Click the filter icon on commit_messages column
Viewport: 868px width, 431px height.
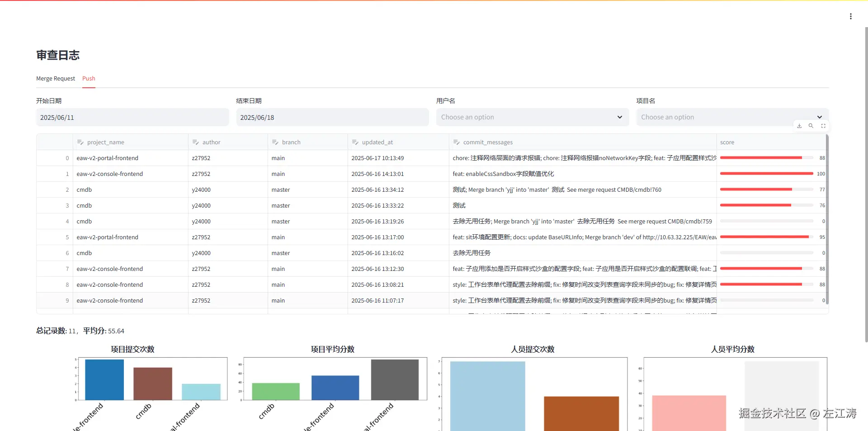(x=455, y=142)
